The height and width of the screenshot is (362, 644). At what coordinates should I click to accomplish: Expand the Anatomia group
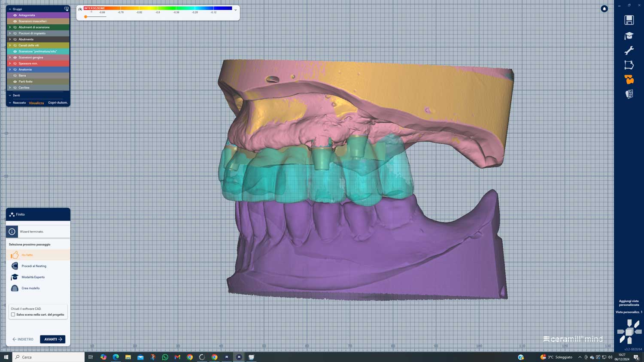10,69
